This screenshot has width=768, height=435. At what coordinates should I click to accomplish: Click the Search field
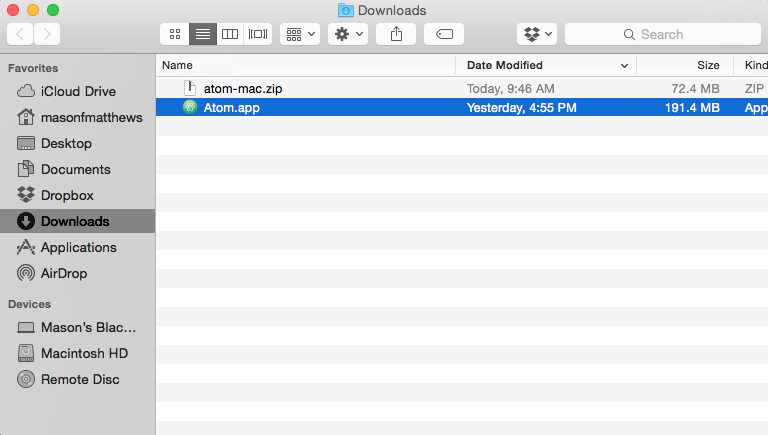(x=660, y=34)
